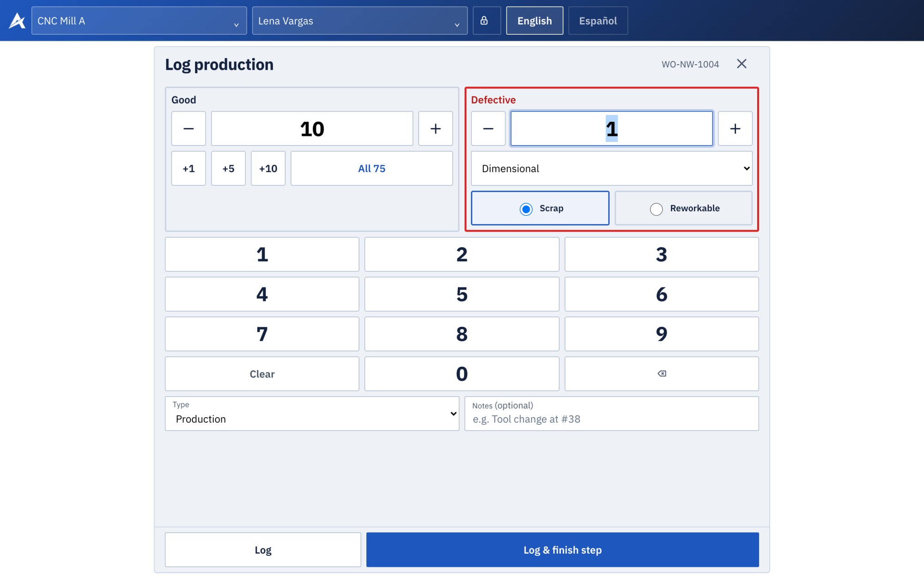This screenshot has width=924, height=578.
Task: Open the Lena Vargas operator dropdown
Action: pyautogui.click(x=360, y=21)
